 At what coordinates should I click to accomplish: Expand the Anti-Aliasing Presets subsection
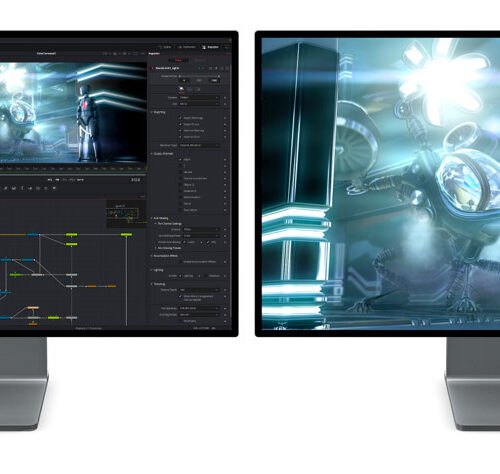[168, 248]
